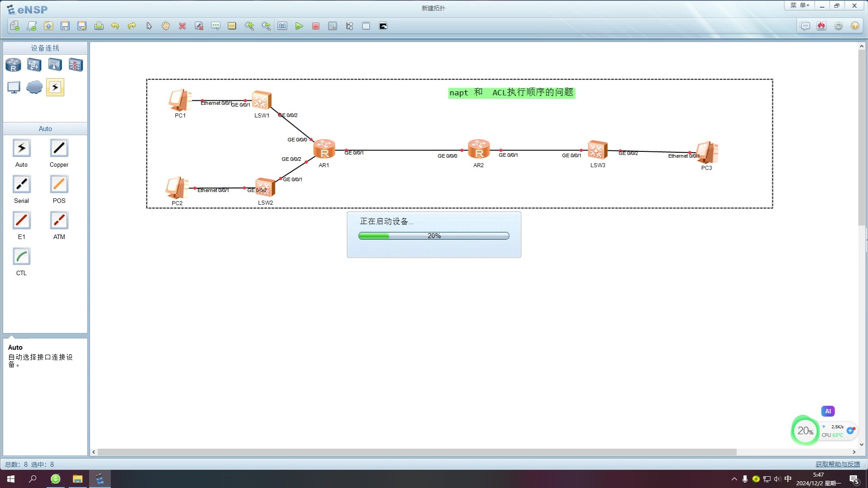Viewport: 868px width, 488px height.
Task: Save the current topology
Action: coord(65,26)
